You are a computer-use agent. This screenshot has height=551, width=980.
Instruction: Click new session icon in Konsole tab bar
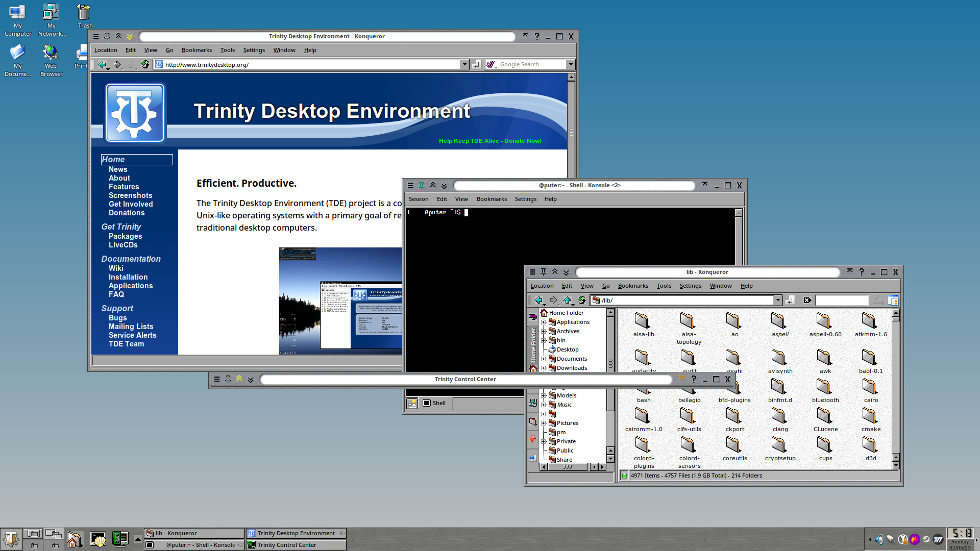click(x=411, y=403)
